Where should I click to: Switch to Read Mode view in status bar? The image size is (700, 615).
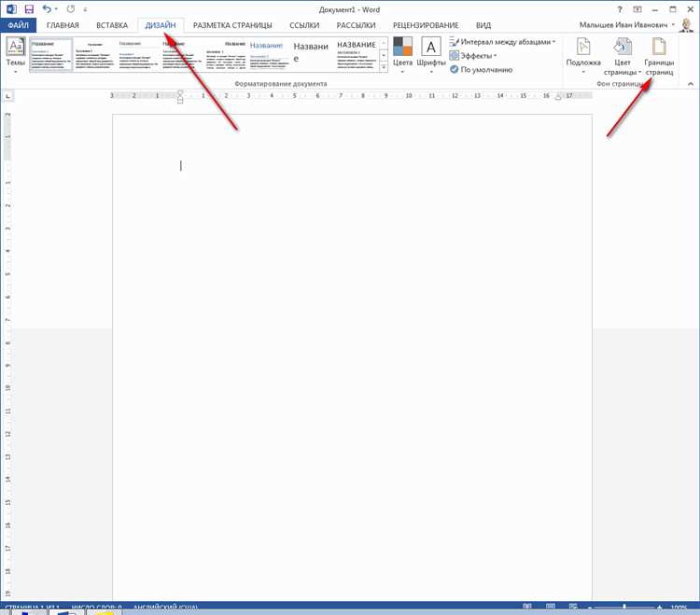527,607
